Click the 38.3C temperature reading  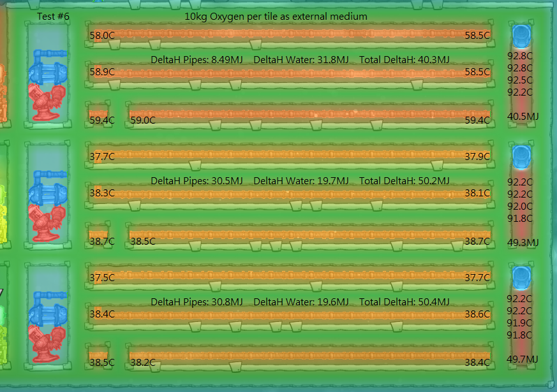102,193
